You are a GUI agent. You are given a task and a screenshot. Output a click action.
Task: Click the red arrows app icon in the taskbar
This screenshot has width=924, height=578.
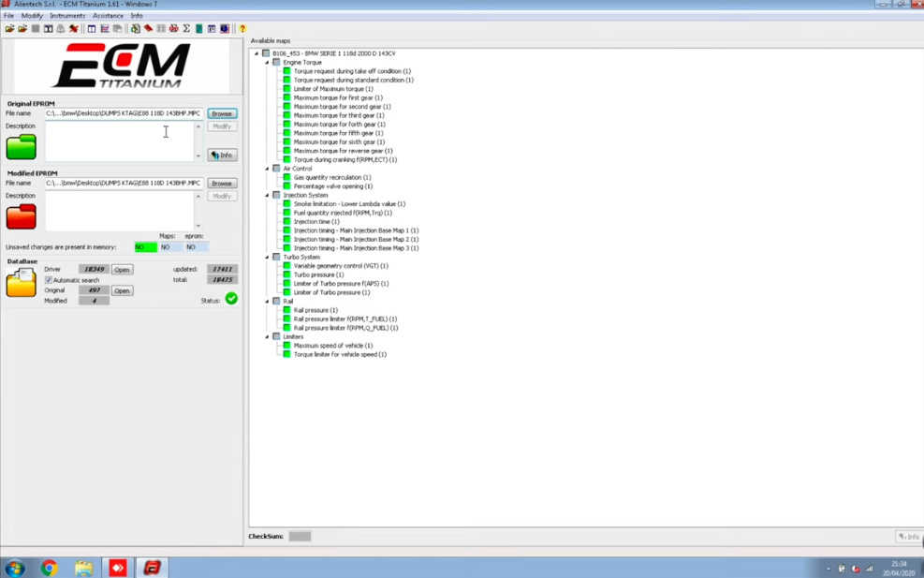point(118,568)
